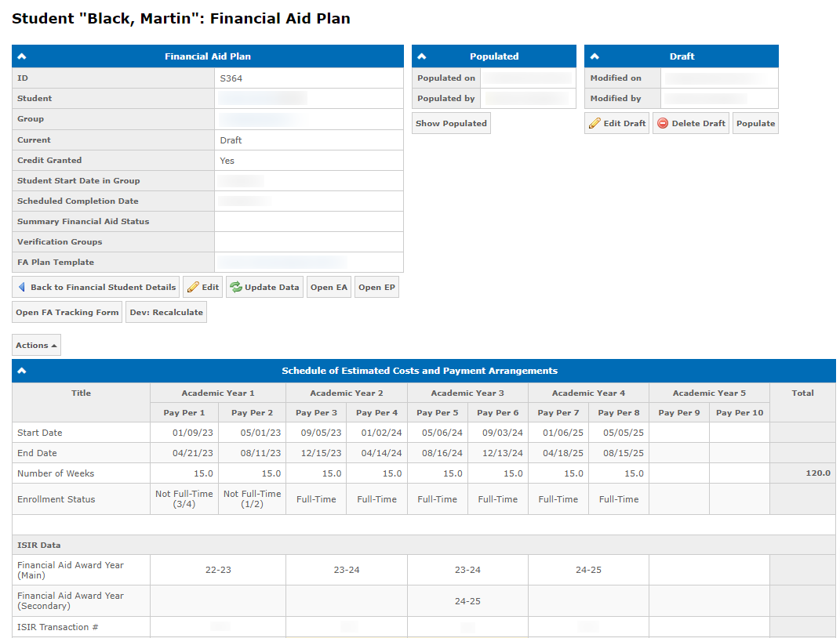Open EP button

[x=376, y=287]
